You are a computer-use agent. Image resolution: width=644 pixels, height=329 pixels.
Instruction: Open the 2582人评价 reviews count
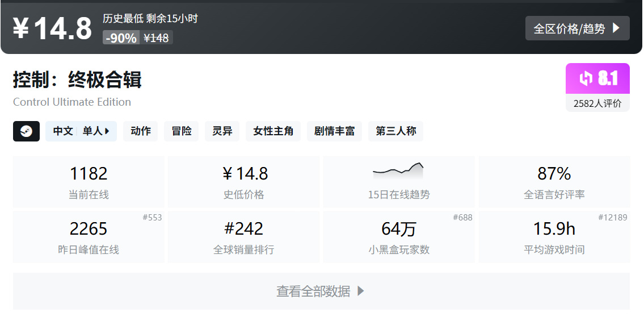tap(597, 103)
